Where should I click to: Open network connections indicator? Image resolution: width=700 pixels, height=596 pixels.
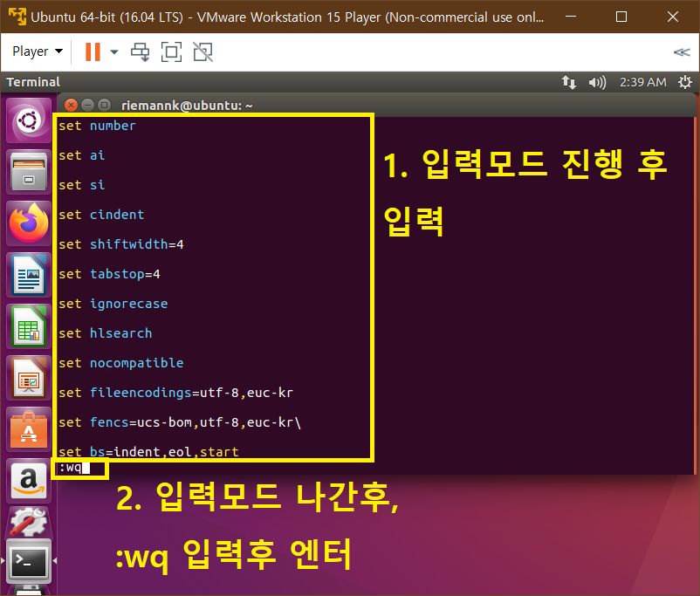pyautogui.click(x=569, y=82)
